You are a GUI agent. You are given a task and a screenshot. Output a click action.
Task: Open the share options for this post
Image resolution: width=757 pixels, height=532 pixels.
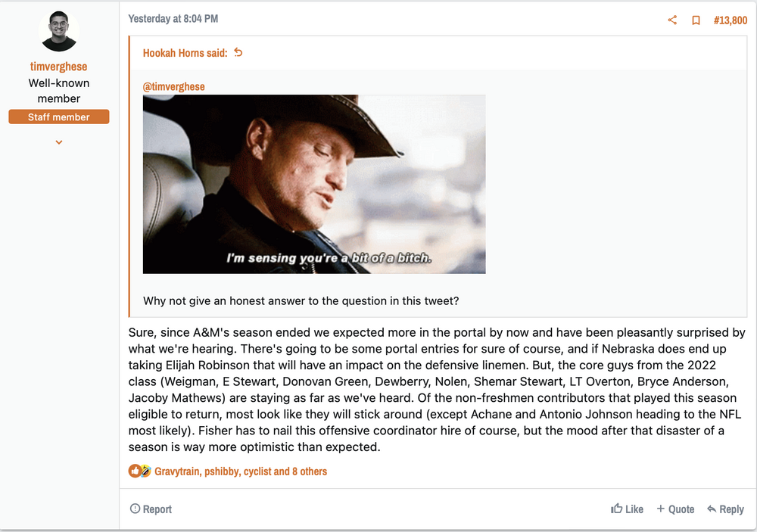coord(672,20)
